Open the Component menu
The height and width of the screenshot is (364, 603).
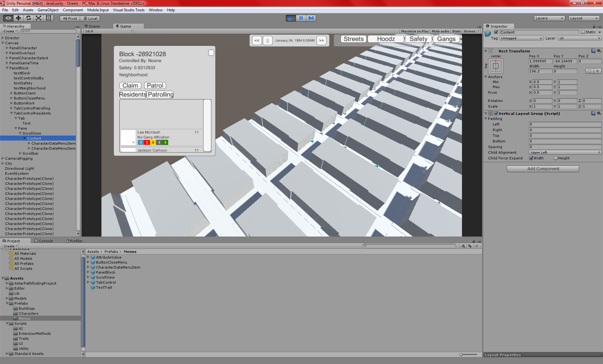pos(73,10)
